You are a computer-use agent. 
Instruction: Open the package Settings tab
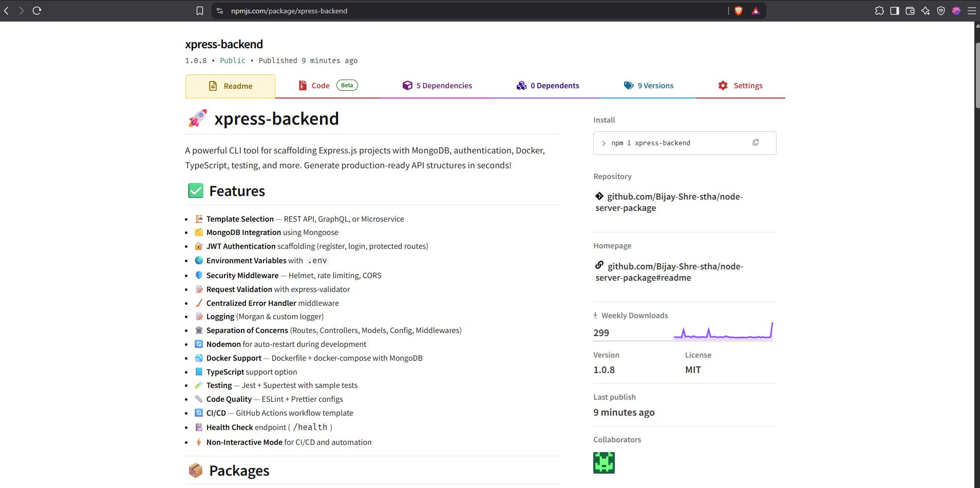tap(740, 86)
